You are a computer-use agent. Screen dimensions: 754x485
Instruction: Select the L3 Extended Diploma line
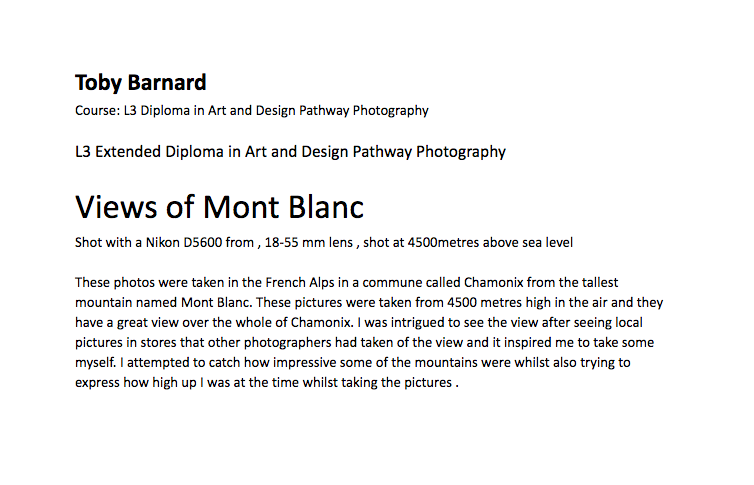click(290, 152)
